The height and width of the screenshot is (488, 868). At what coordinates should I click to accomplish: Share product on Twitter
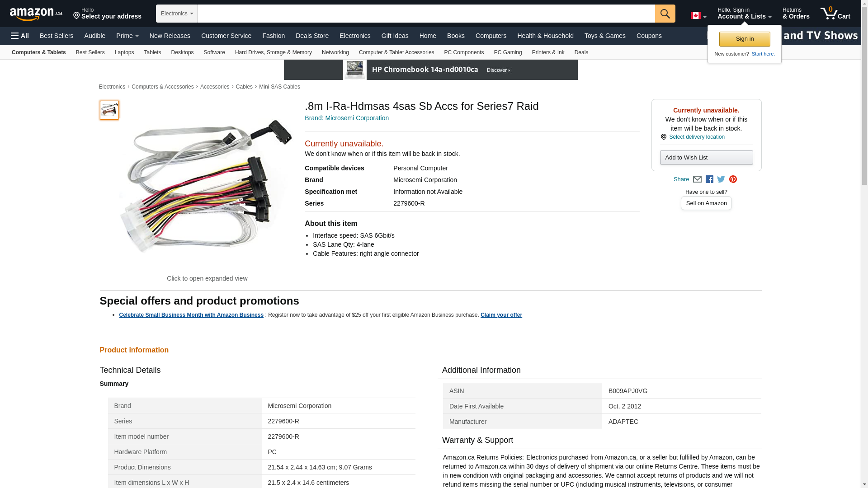point(721,179)
